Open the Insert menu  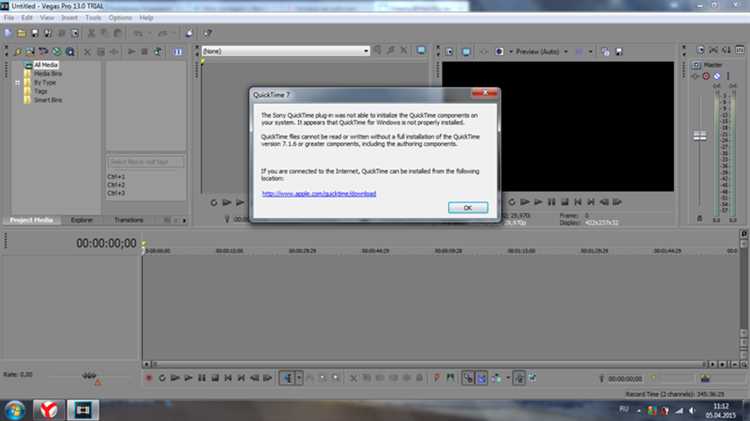click(x=69, y=18)
